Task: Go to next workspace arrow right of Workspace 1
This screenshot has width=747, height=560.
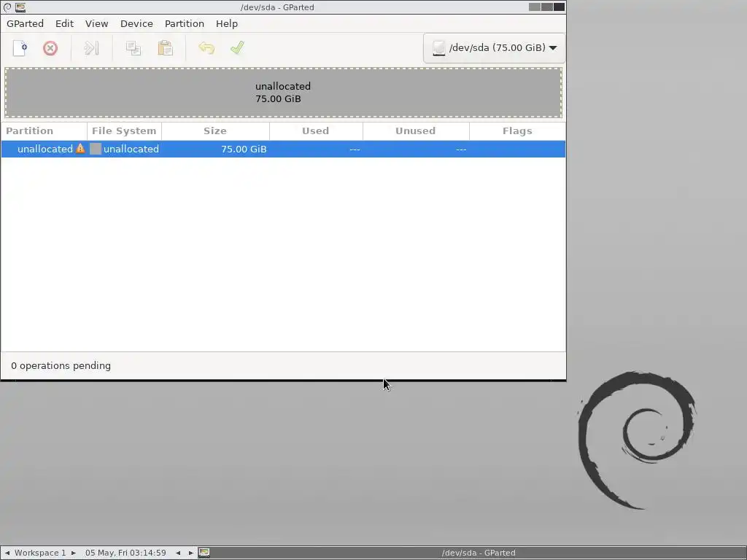Action: pos(74,553)
